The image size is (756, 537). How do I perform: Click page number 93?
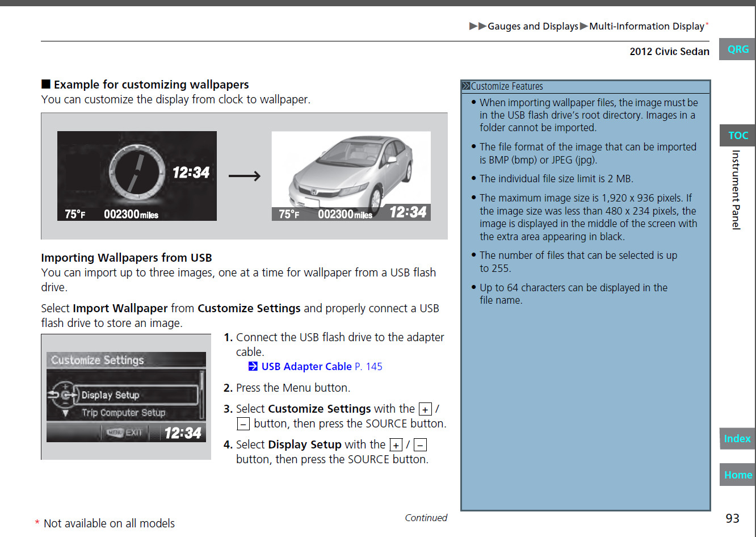coord(732,518)
